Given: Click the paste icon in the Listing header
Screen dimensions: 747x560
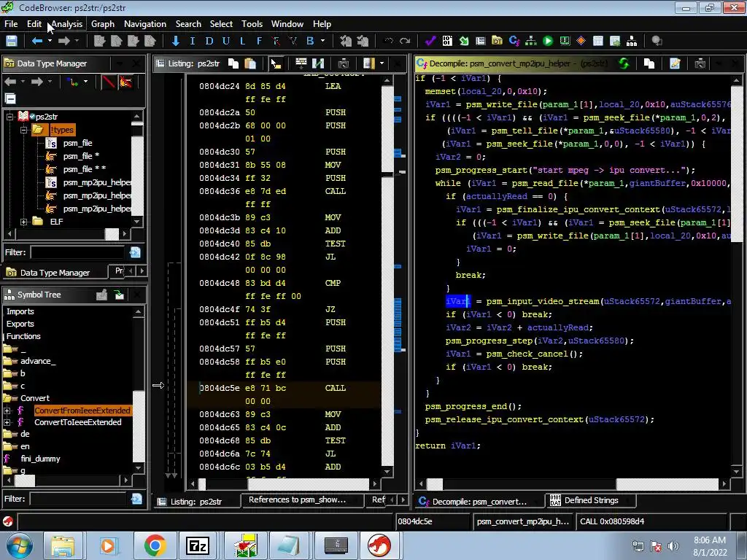Looking at the screenshot, I should [x=250, y=63].
